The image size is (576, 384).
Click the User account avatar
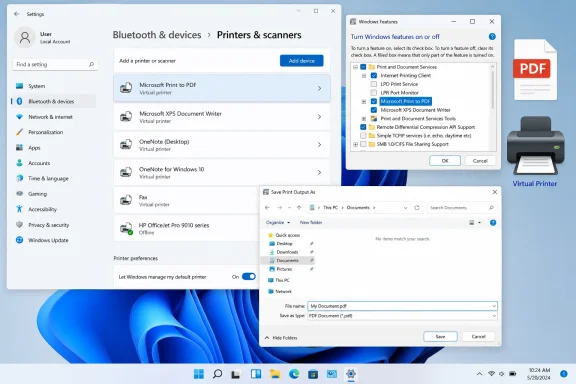25,37
